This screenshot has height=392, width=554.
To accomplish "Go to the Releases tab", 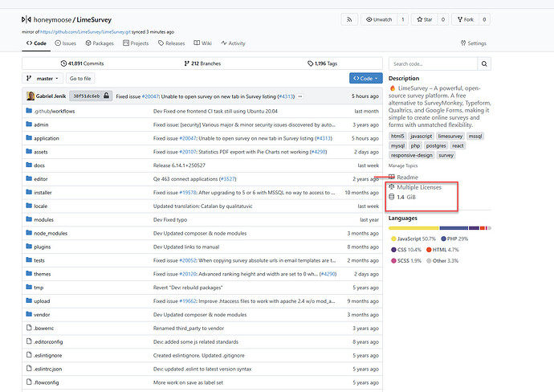I will click(x=171, y=43).
